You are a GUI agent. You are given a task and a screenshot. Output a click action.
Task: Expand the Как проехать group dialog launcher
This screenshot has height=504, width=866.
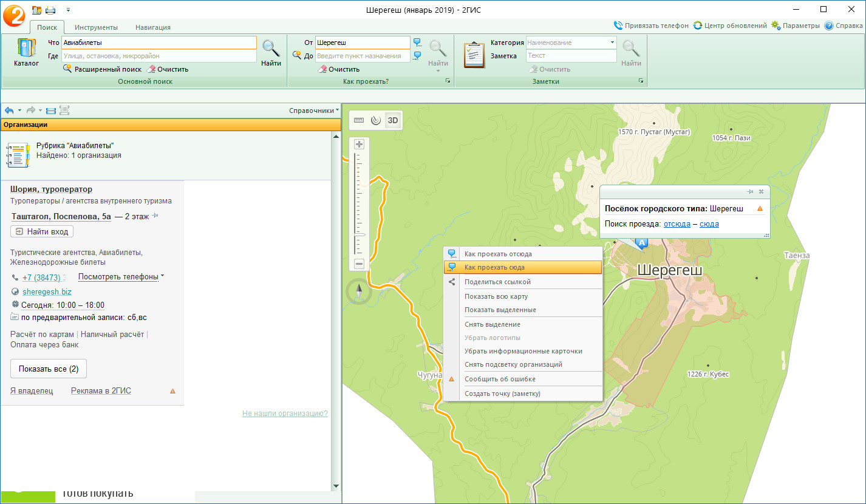[x=448, y=81]
